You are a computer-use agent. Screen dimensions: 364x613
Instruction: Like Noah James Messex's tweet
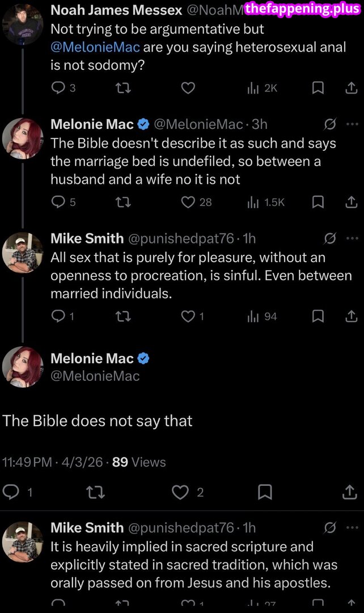pyautogui.click(x=188, y=88)
